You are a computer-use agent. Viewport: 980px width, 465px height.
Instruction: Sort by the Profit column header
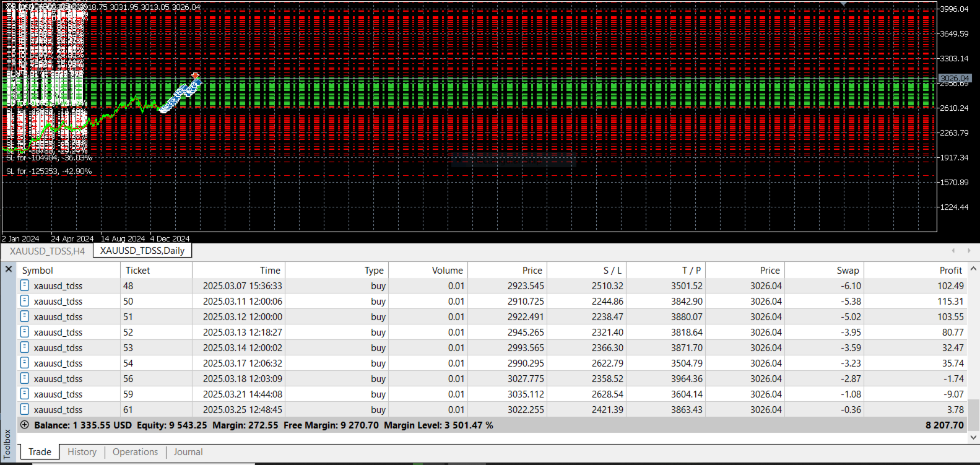coord(915,270)
